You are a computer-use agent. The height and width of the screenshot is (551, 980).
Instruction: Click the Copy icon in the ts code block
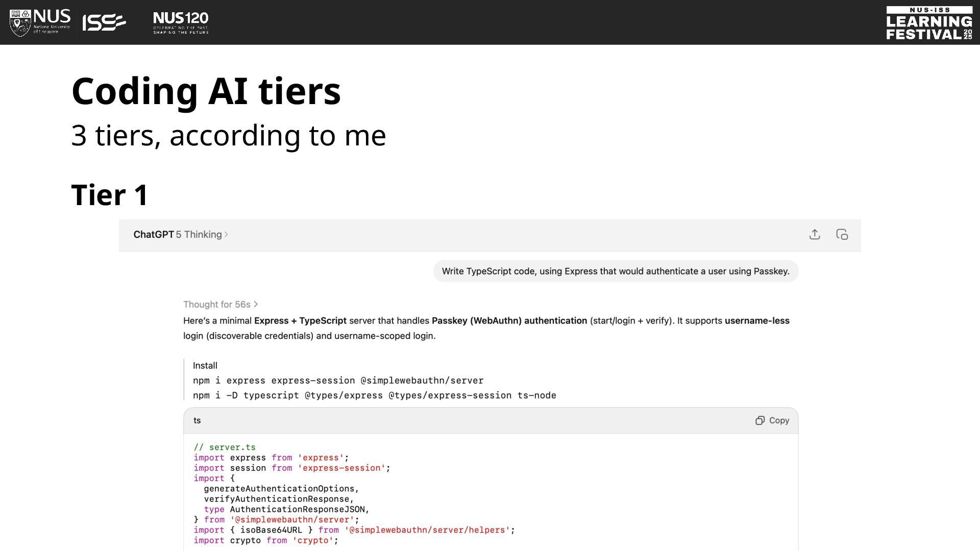coord(760,420)
